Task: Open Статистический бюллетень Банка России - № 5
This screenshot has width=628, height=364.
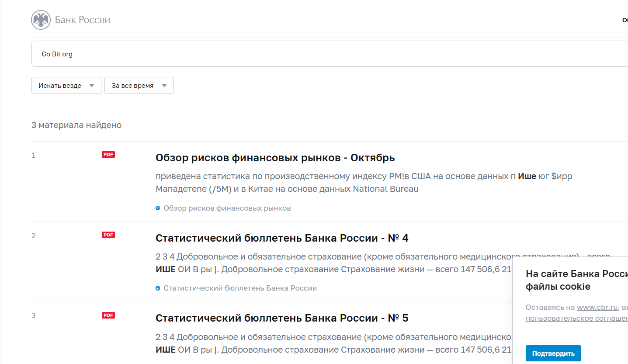Action: point(282,318)
